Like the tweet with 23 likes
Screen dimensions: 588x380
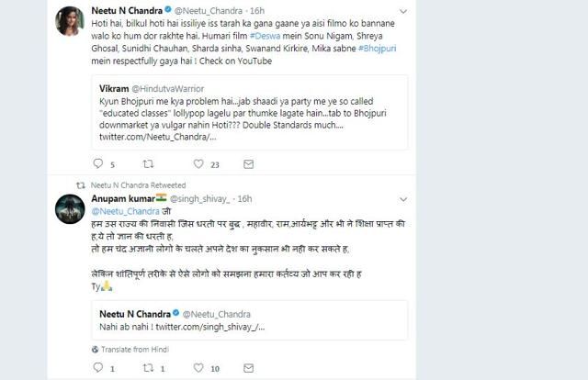198,163
